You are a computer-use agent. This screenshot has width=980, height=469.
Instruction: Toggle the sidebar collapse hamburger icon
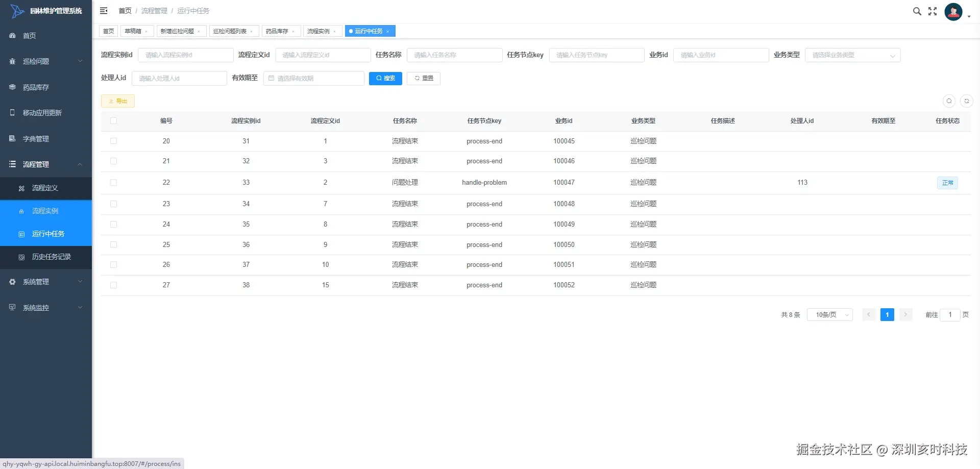click(x=104, y=11)
